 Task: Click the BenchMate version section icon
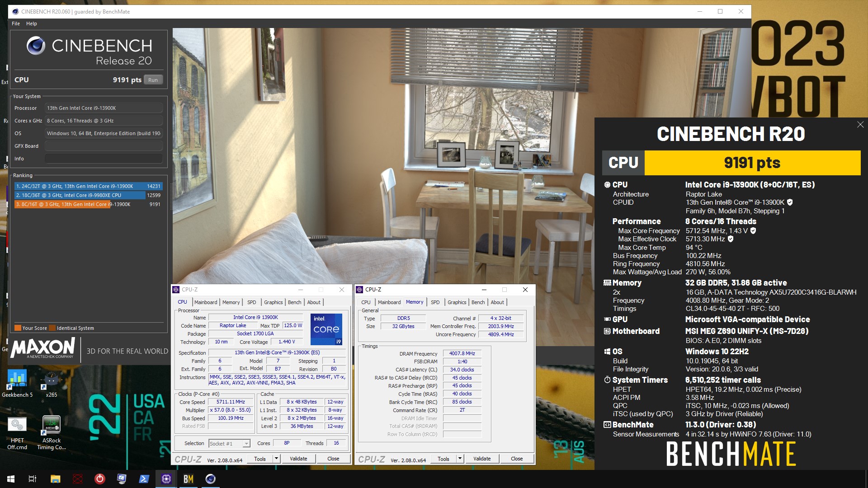tap(607, 425)
